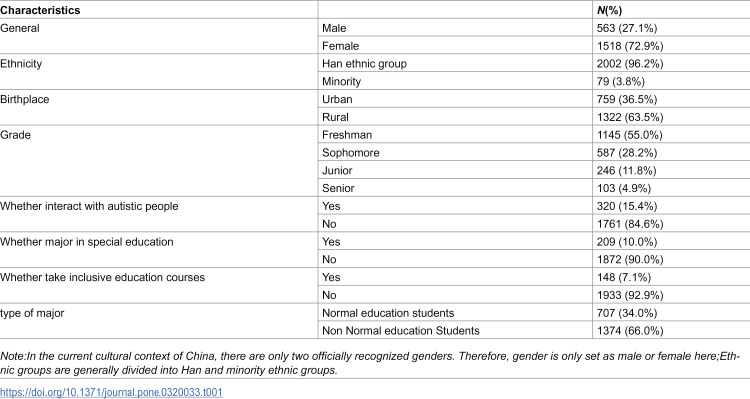Image resolution: width=750 pixels, height=399 pixels.
Task: Select the Whether major in special education cell
Action: point(87,242)
